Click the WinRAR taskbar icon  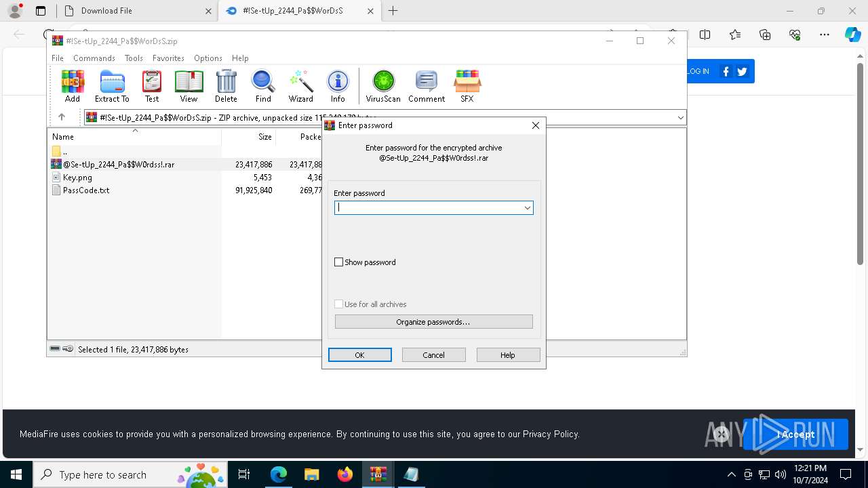click(378, 474)
